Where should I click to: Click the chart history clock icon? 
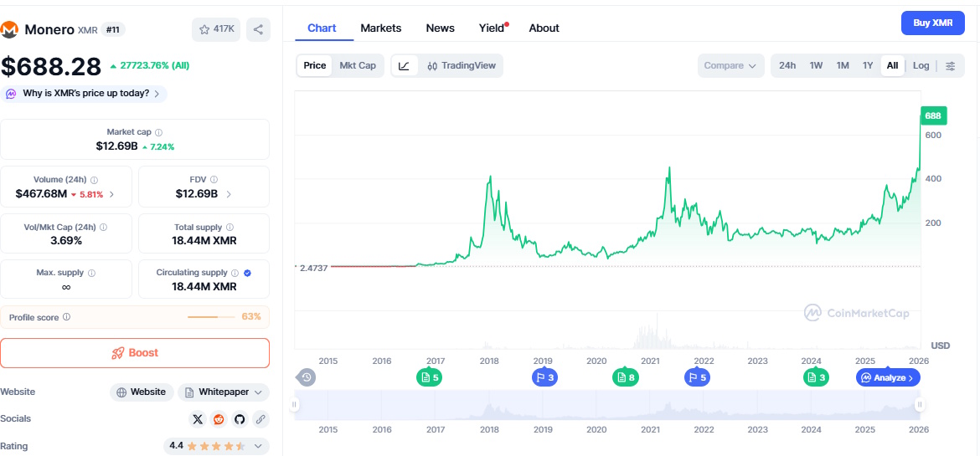(307, 377)
